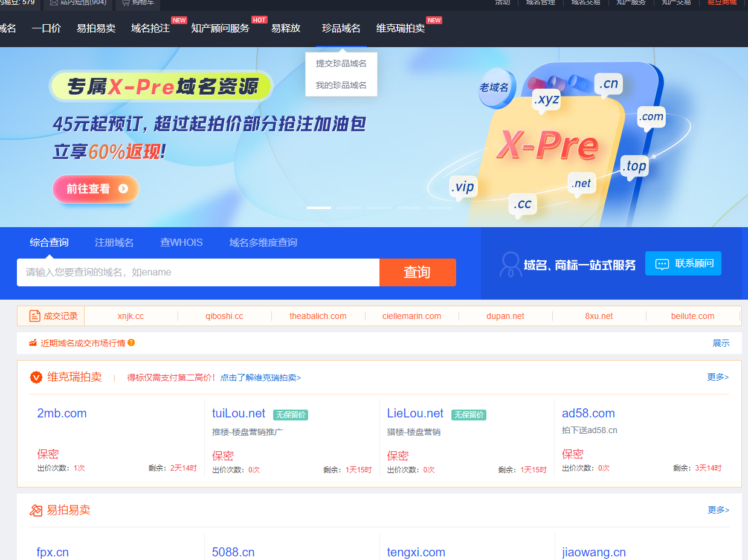
Task: Click the 无保留价 tag beside tuiLou.net
Action: (291, 415)
